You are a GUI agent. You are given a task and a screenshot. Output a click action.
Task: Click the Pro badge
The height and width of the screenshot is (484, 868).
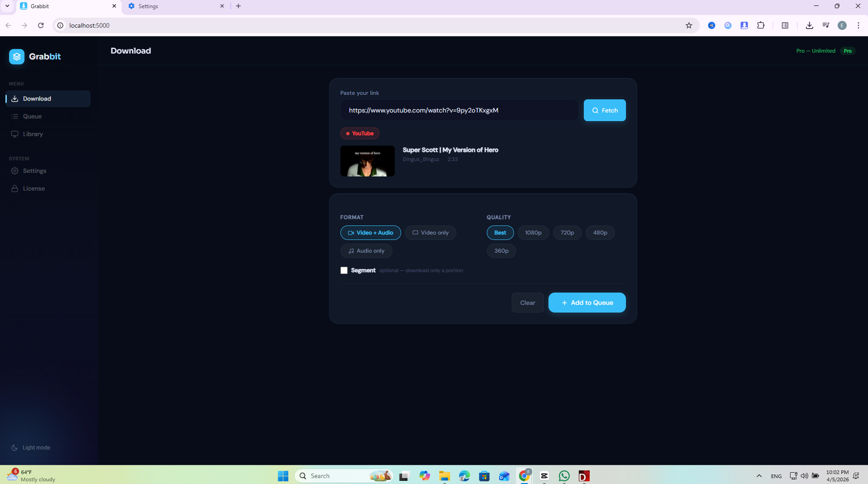click(848, 51)
